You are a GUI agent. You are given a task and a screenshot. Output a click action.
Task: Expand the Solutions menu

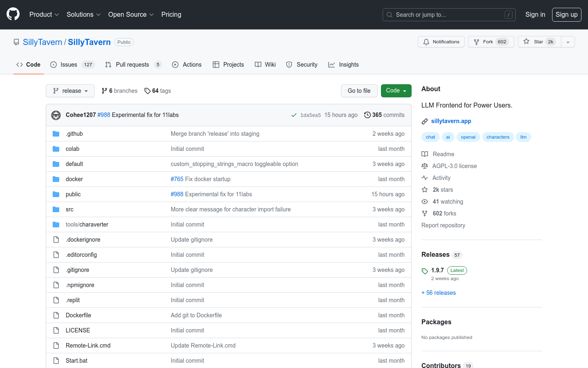(x=83, y=14)
